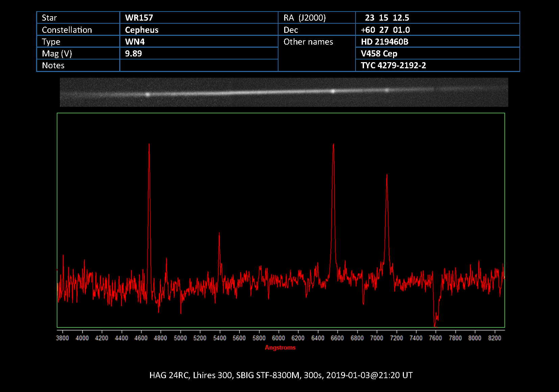Screen dimensions: 559x392
Task: Click the empty Notes value cell
Action: tap(199, 65)
